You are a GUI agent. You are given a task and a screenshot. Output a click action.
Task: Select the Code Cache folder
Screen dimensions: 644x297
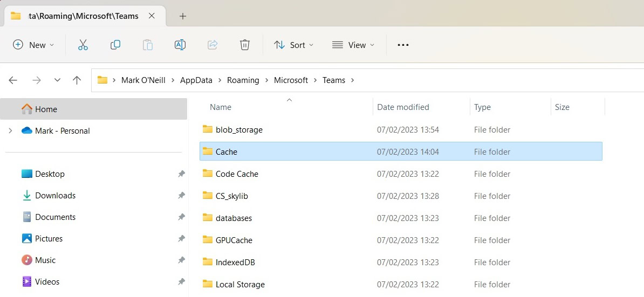237,174
